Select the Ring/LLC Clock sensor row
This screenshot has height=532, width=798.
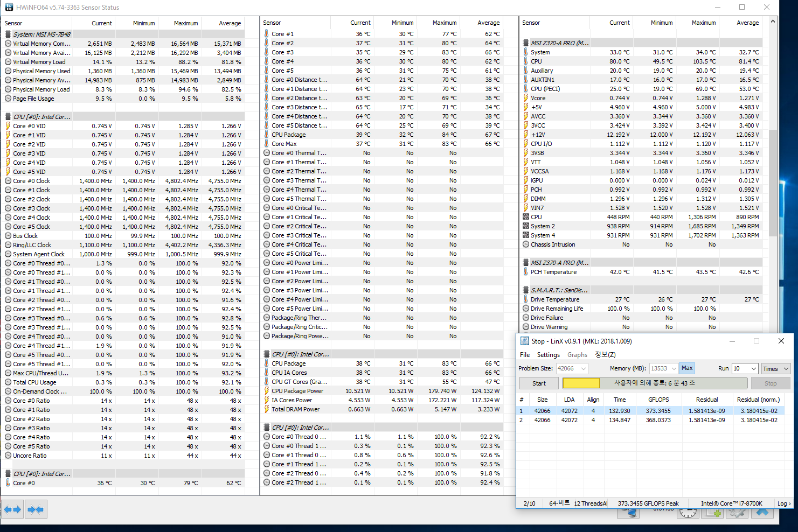[123, 245]
